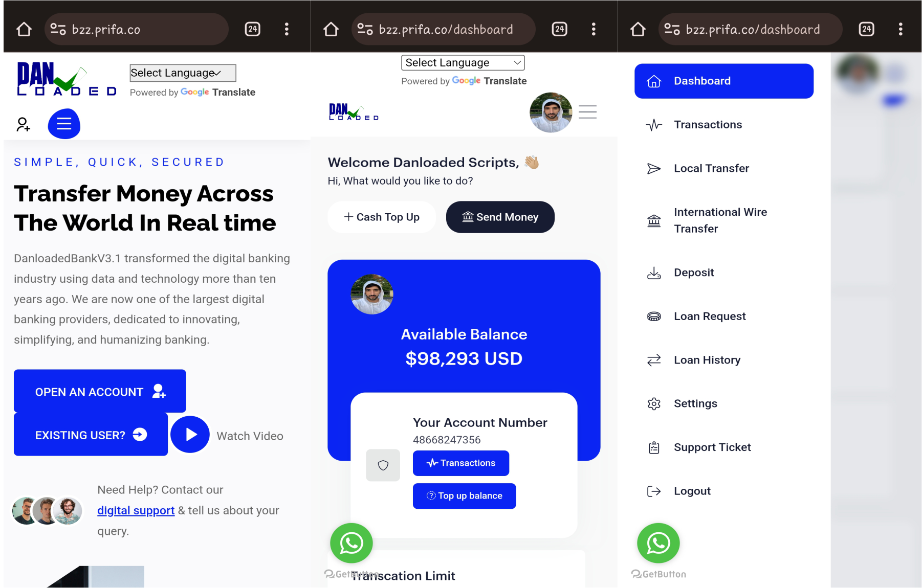Click the profile photo on the balance card
This screenshot has width=922, height=588.
click(x=372, y=294)
